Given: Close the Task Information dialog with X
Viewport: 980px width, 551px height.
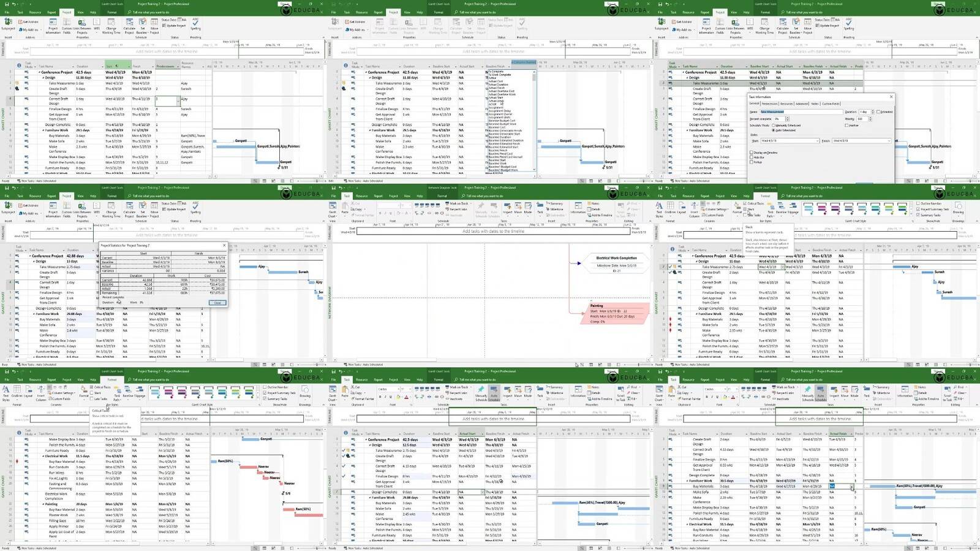Looking at the screenshot, I should [891, 97].
